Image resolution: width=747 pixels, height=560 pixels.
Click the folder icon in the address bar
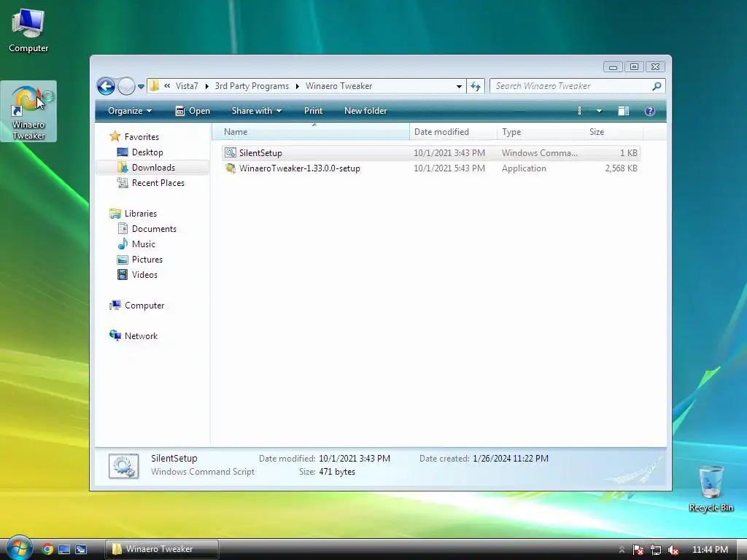tap(155, 86)
